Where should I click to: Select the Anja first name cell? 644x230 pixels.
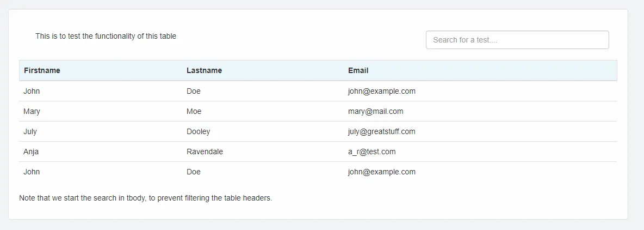(31, 152)
